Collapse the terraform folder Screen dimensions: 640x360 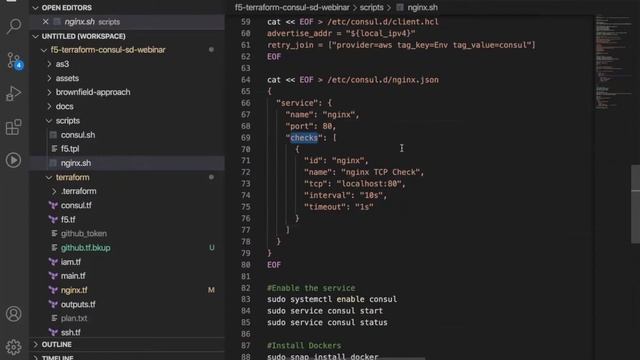pyautogui.click(x=49, y=177)
